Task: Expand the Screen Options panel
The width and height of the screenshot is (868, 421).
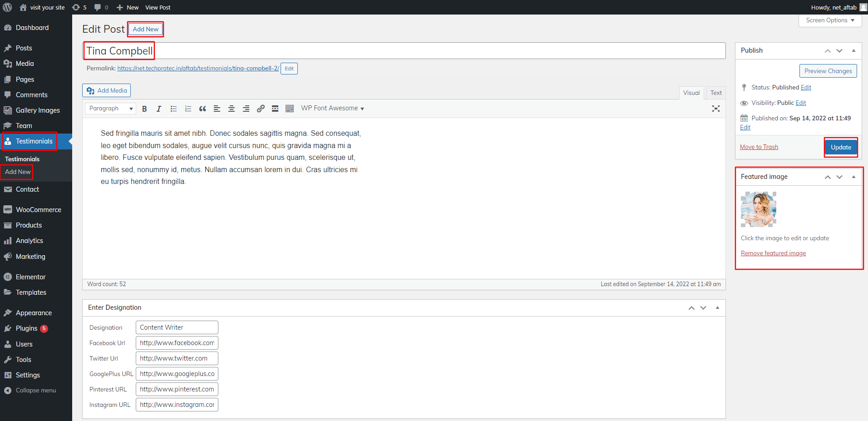Action: [830, 20]
